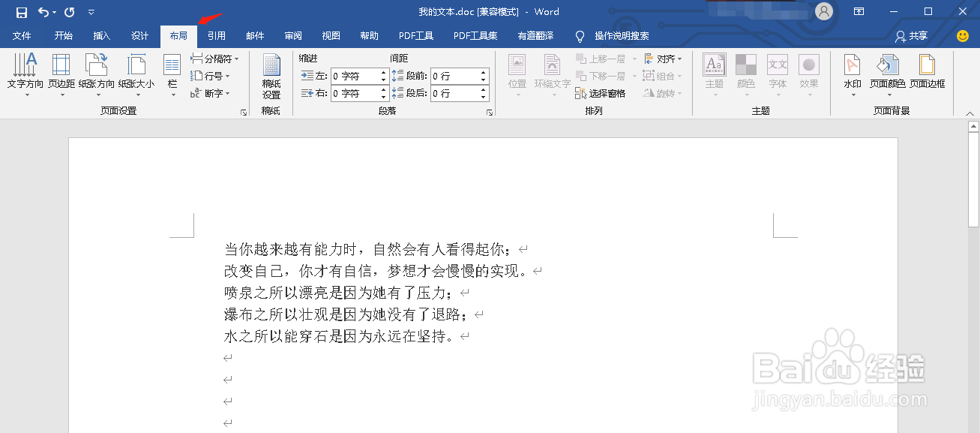The height and width of the screenshot is (433, 980).
Task: Open the 断字 hyphenation dropdown
Action: pyautogui.click(x=210, y=93)
